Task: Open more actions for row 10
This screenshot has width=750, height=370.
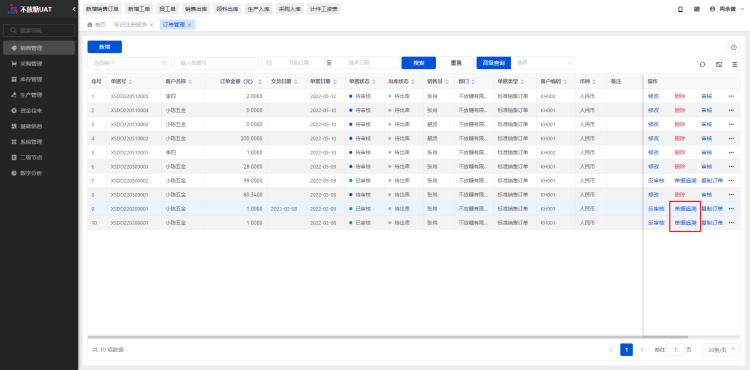Action: click(x=731, y=223)
